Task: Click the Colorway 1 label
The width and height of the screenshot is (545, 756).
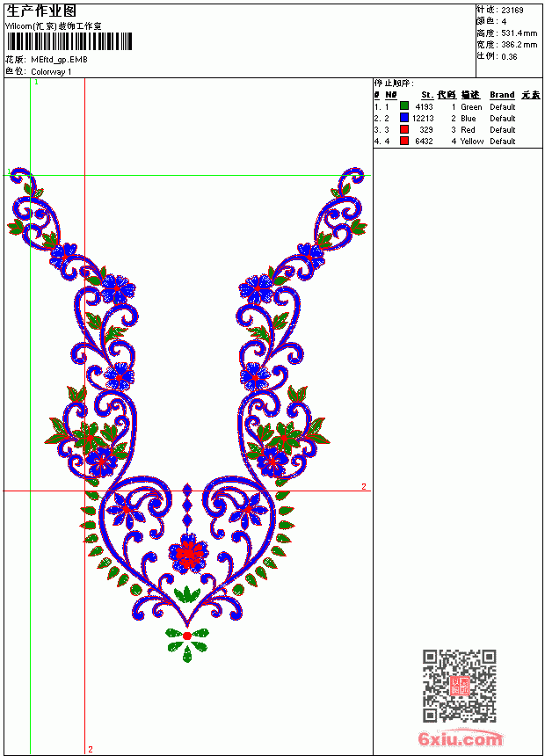Action: point(51,72)
